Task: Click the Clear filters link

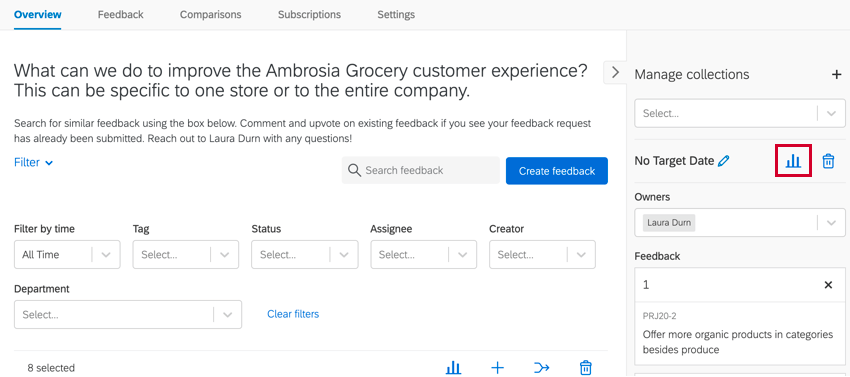Action: tap(293, 314)
